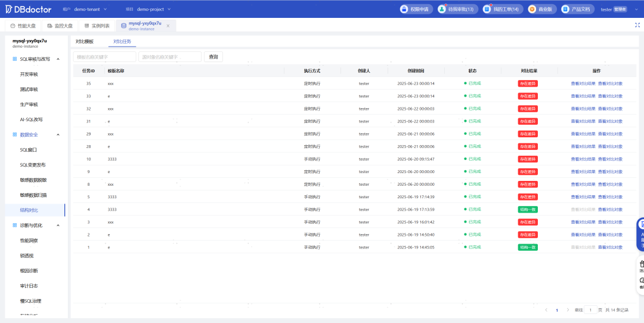Click 查看对比结果 for task 8
The width and height of the screenshot is (644, 323).
click(x=583, y=184)
